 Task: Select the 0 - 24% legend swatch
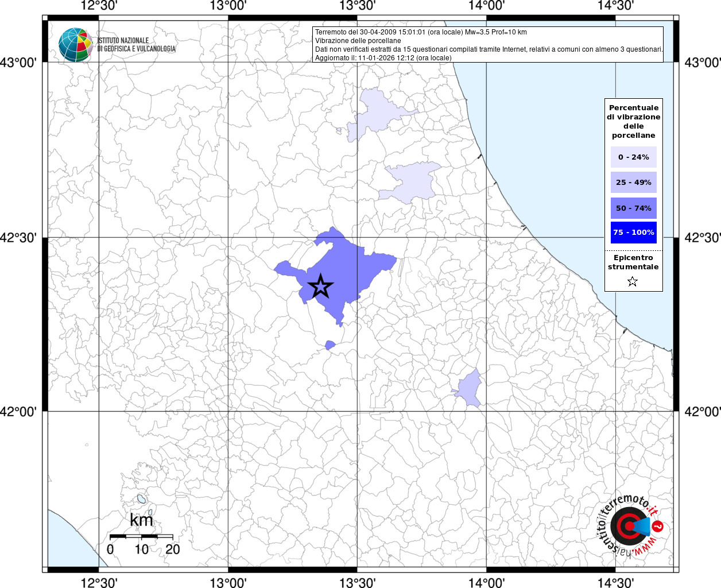634,157
